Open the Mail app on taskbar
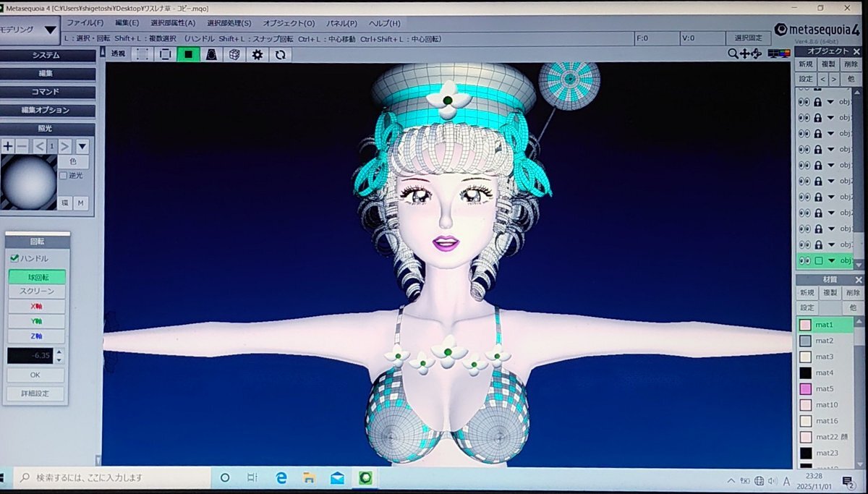Screen dimensions: 868x494 click(x=337, y=477)
